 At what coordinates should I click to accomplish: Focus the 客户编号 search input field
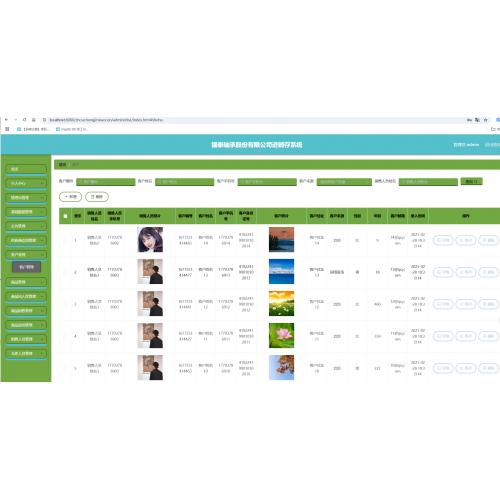click(x=106, y=182)
